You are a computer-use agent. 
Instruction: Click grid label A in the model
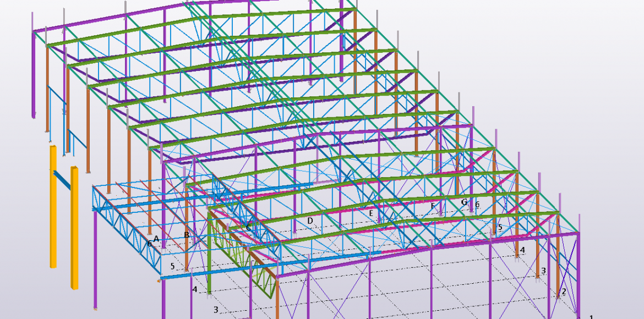coord(157,239)
